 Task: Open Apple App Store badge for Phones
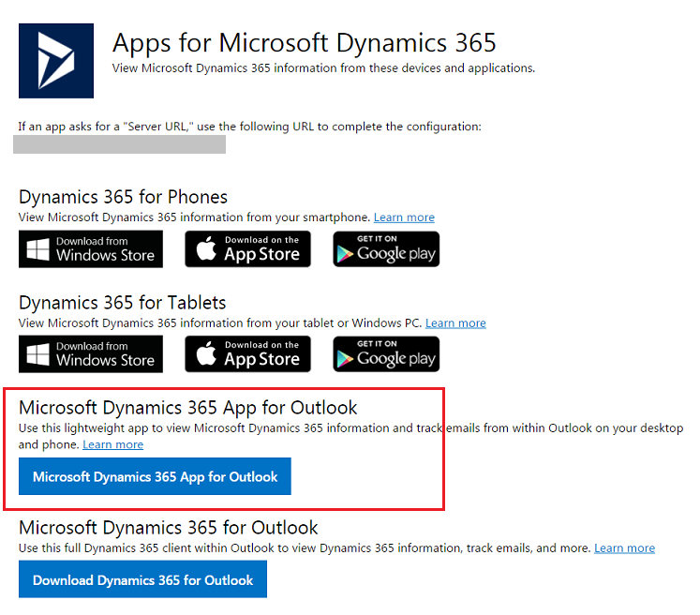point(247,248)
